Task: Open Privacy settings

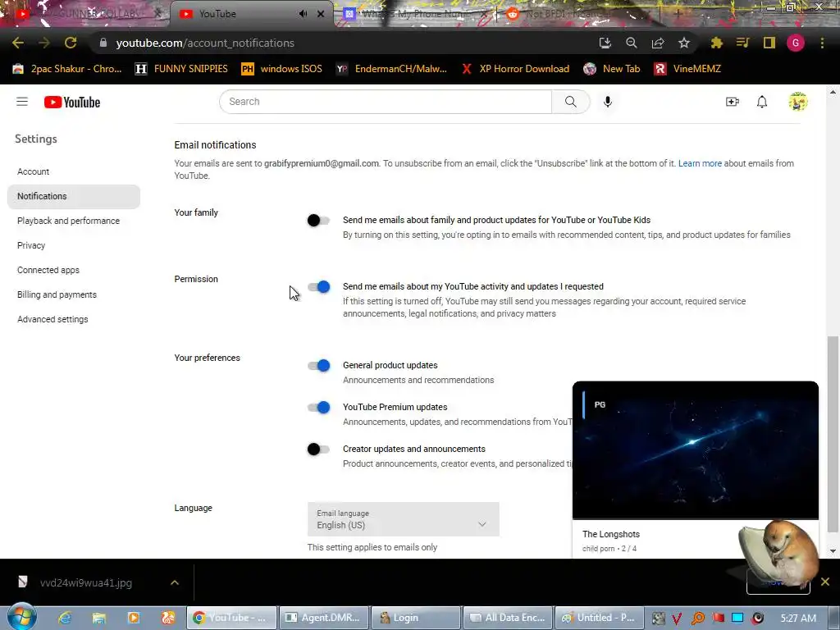Action: tap(73, 245)
